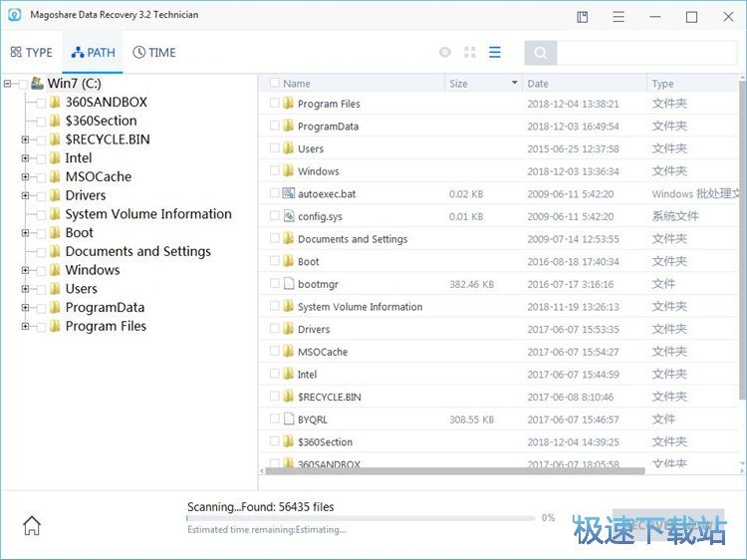Select $360Section in the tree
Image resolution: width=747 pixels, height=560 pixels.
(x=101, y=121)
